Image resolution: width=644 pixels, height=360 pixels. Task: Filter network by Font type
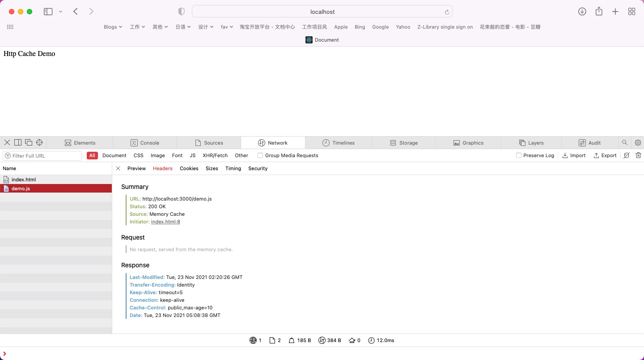(177, 155)
